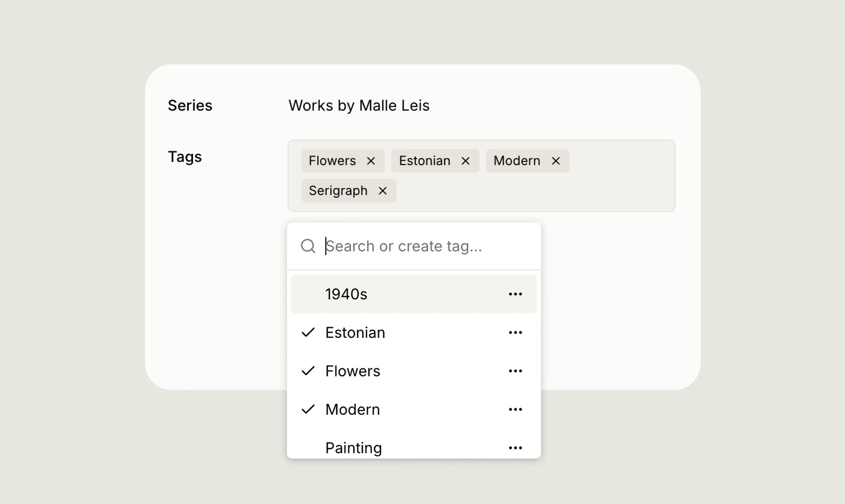This screenshot has height=504, width=845.
Task: Remove the Estonian tag chip
Action: click(x=465, y=161)
